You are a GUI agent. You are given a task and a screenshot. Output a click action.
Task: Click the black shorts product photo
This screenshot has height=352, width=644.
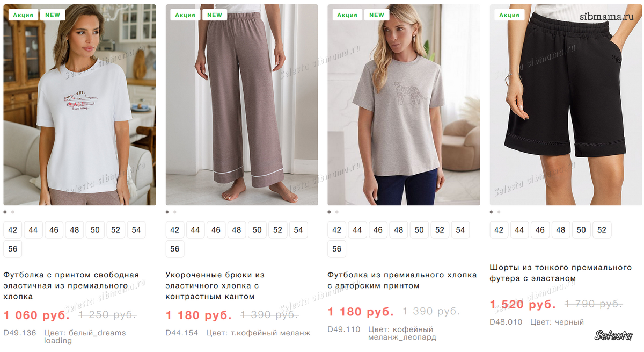(x=566, y=105)
